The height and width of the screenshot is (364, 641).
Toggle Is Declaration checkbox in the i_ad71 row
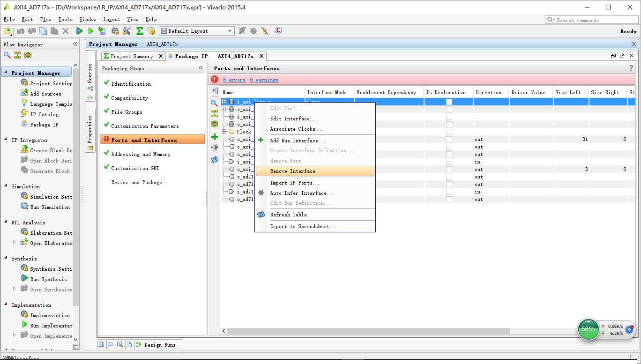coord(449,192)
